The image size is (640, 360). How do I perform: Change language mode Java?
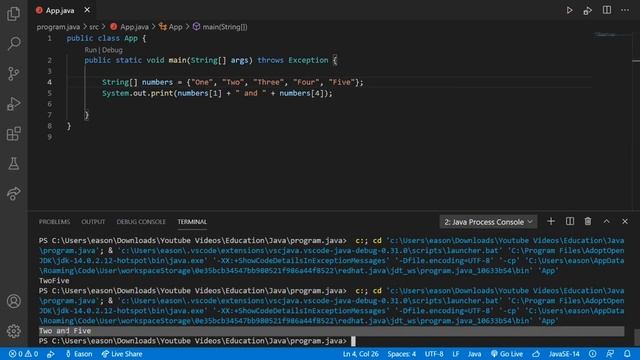point(474,354)
